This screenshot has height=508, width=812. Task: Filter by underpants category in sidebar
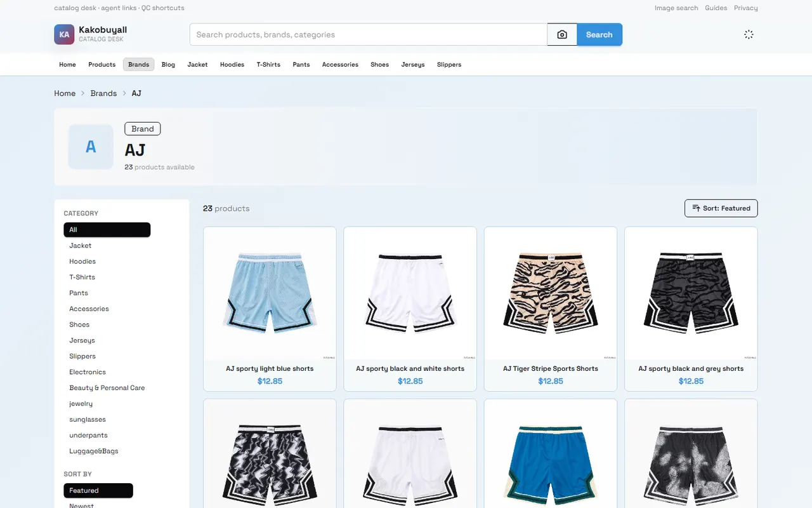point(88,436)
